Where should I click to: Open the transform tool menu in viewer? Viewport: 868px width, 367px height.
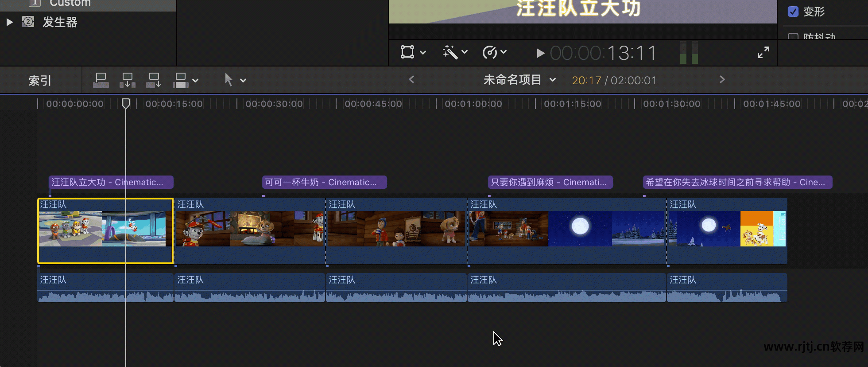click(x=407, y=52)
